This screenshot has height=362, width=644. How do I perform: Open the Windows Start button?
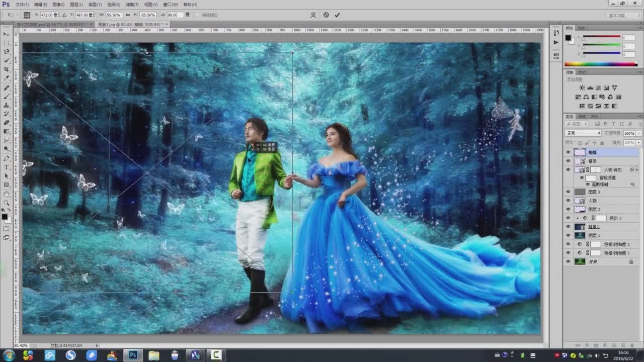9,355
